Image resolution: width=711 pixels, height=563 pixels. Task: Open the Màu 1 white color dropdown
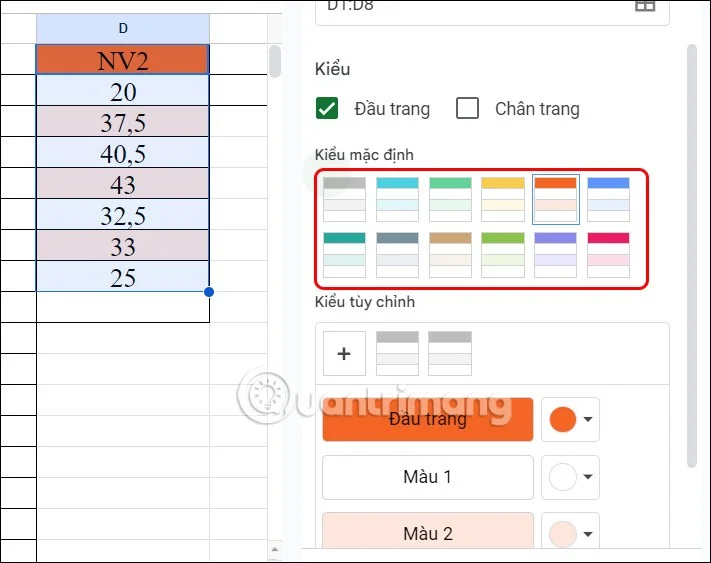coord(570,477)
